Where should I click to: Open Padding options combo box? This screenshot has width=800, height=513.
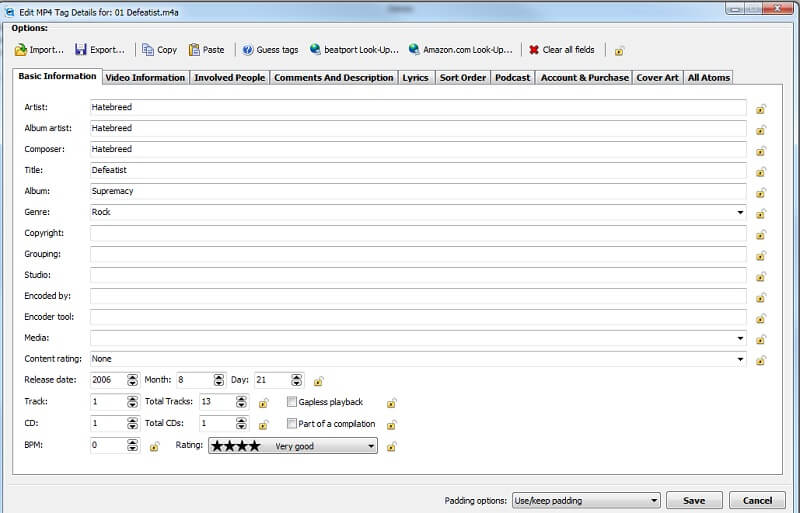pyautogui.click(x=653, y=500)
